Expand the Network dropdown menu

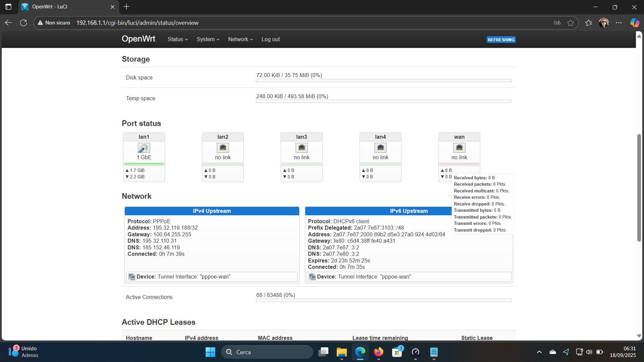pos(240,39)
